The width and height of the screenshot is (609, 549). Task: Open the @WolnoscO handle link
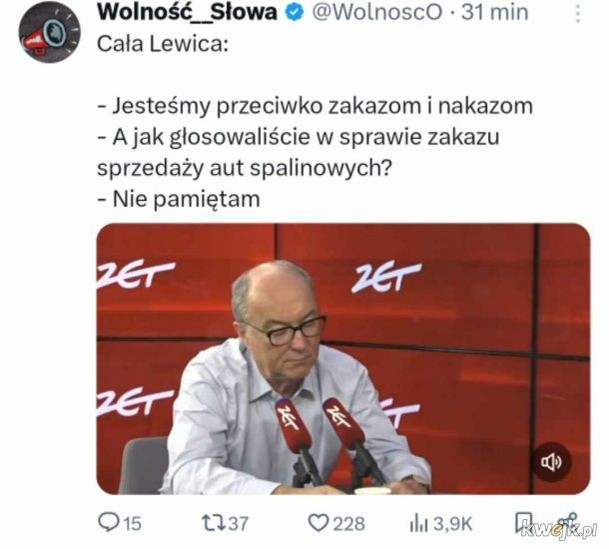tap(377, 12)
